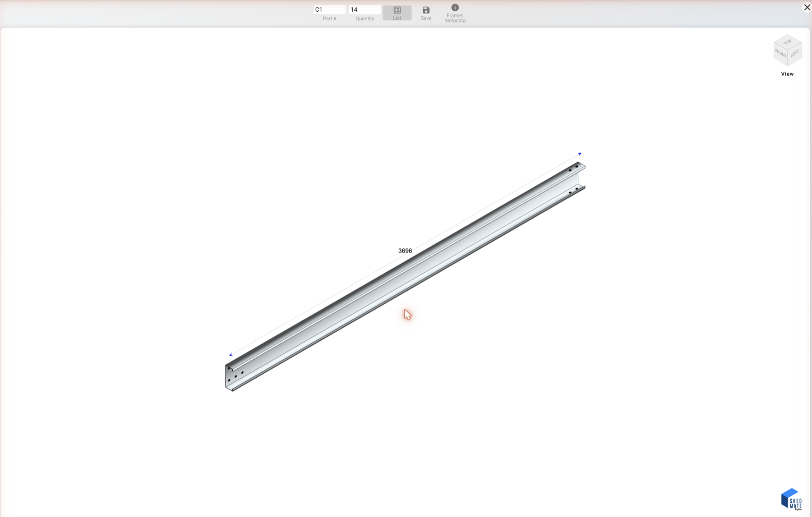Select LEFT face of view cube
This screenshot has width=812, height=517.
click(x=795, y=53)
